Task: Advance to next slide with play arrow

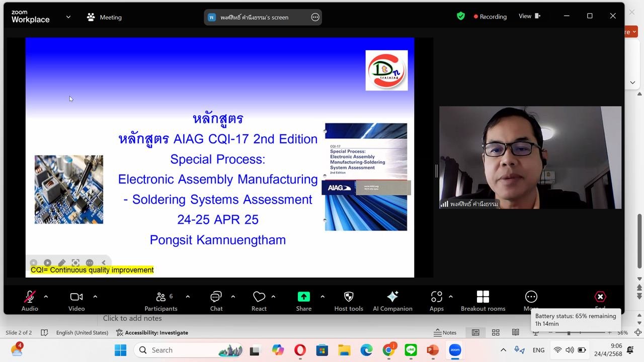Action: pos(47,262)
